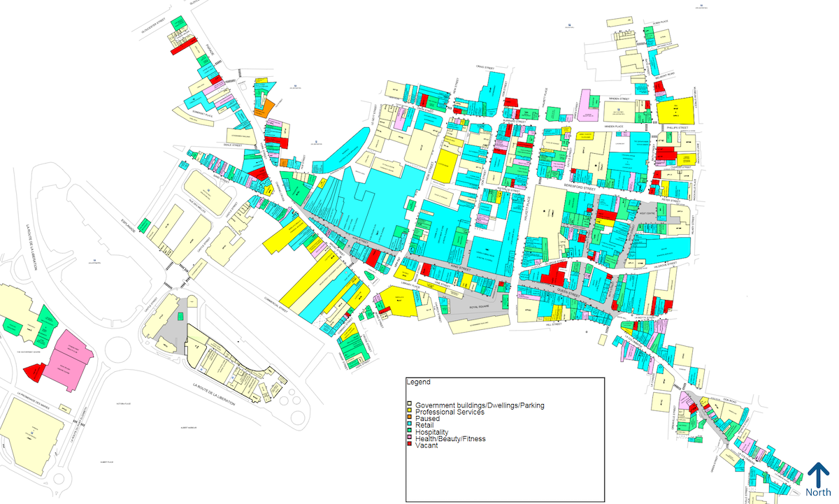Click the green Hospitality legend swatch
This screenshot has width=839, height=504.
click(x=410, y=430)
